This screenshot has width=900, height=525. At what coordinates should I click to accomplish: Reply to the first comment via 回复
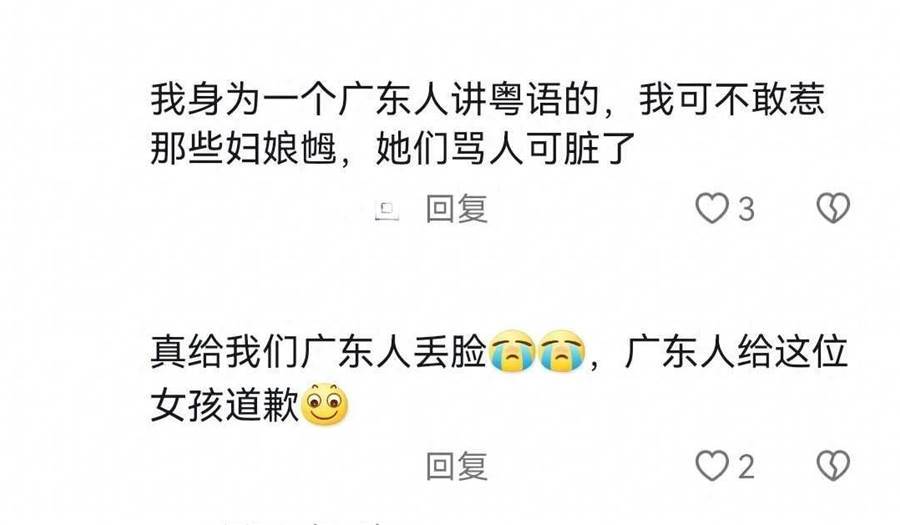point(457,208)
